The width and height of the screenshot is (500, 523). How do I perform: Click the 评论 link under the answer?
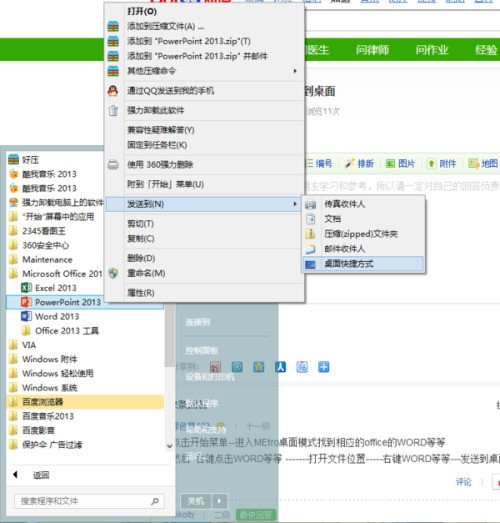[464, 482]
